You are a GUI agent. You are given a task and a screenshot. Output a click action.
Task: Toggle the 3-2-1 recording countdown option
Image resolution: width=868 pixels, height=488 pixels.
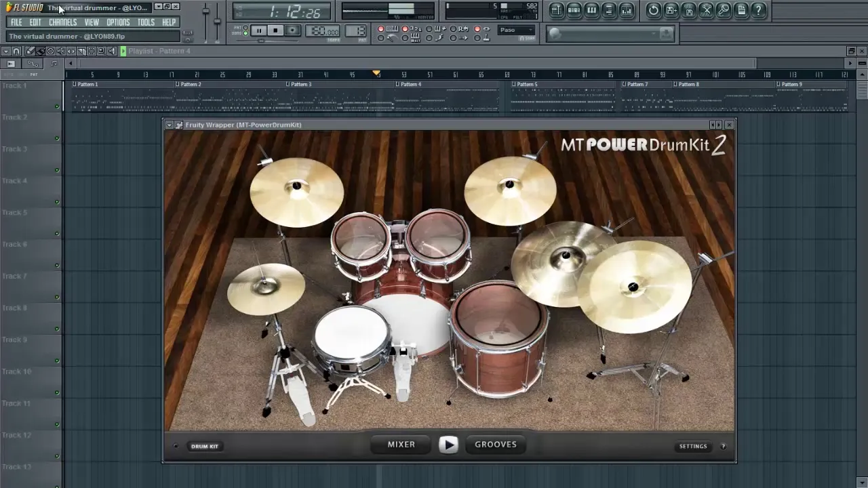(412, 29)
